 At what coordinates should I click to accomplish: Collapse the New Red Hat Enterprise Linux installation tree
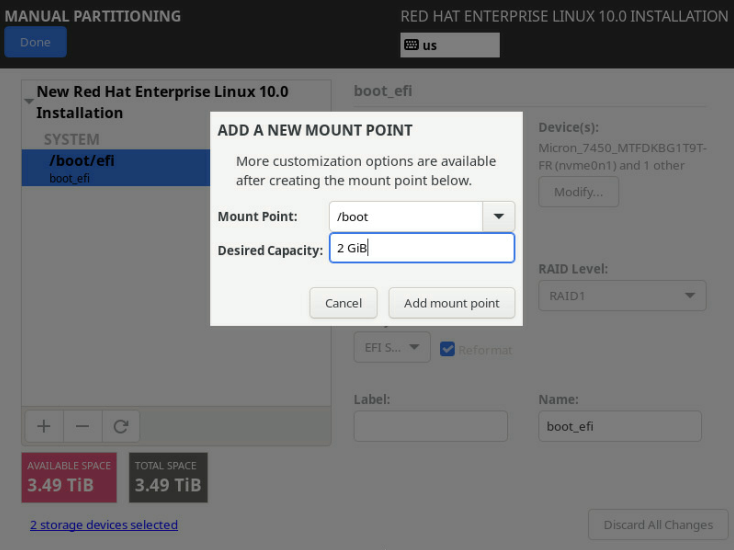(x=28, y=102)
